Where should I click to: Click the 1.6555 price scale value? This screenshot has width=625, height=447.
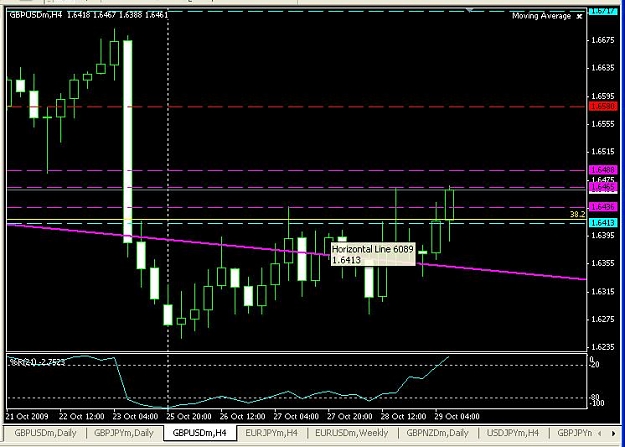603,124
